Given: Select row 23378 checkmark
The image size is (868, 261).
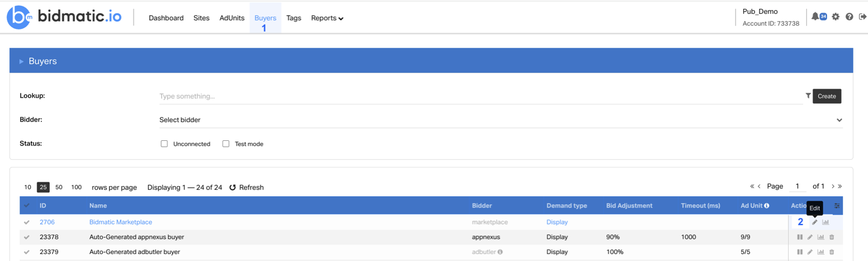Looking at the screenshot, I should tap(26, 237).
